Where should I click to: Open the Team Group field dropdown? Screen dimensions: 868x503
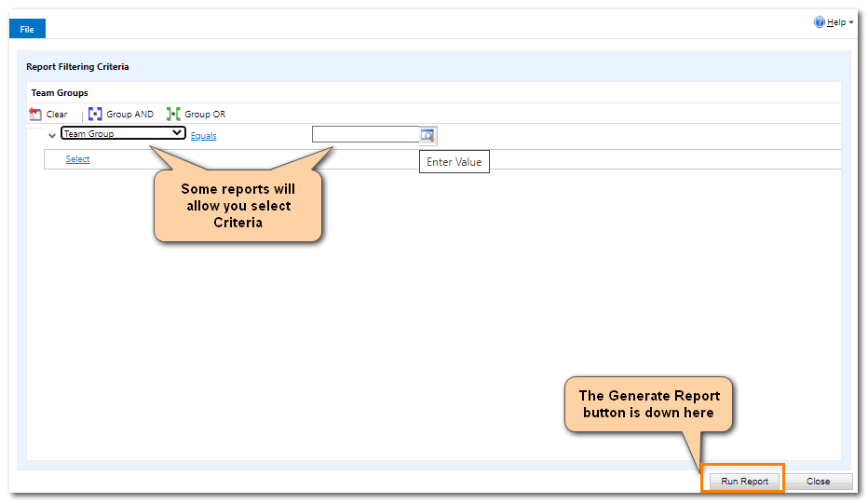pyautogui.click(x=123, y=134)
